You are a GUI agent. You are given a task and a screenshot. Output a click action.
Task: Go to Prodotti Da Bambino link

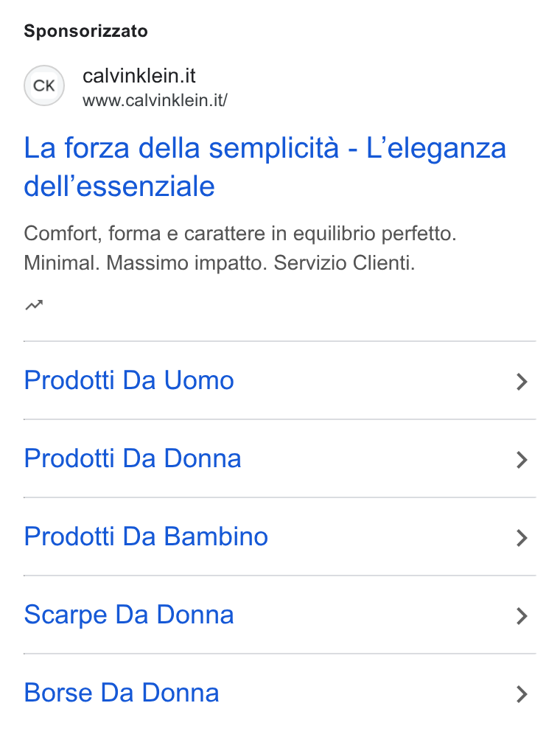(x=146, y=536)
